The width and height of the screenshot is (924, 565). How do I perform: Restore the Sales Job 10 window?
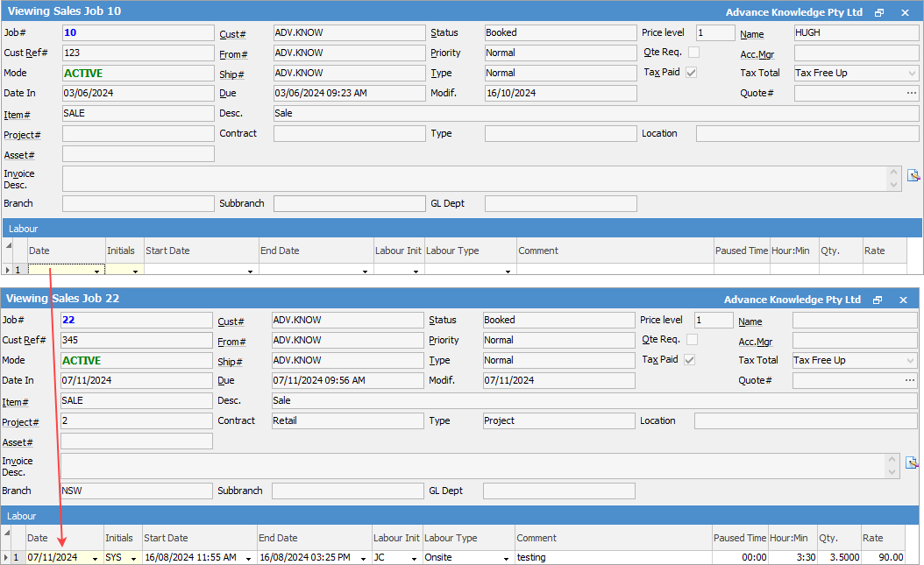point(879,12)
